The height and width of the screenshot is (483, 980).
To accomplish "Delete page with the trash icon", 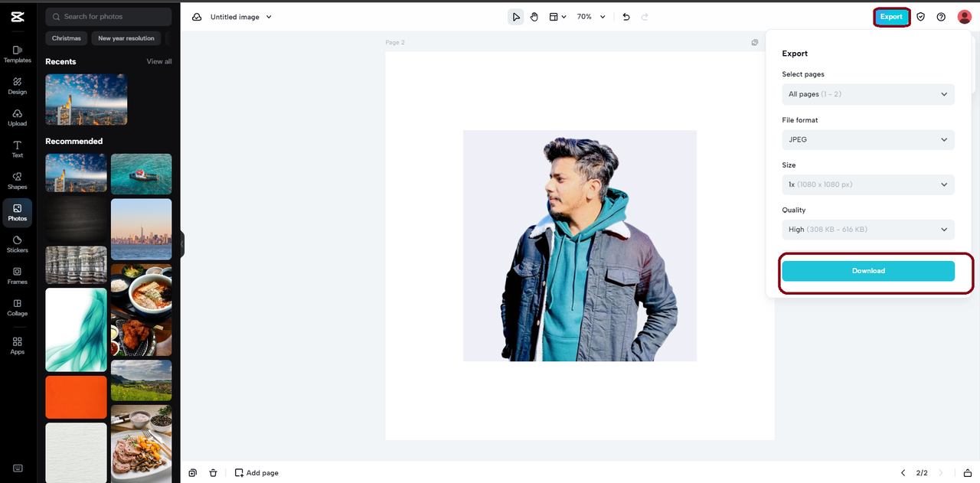I will click(x=213, y=473).
